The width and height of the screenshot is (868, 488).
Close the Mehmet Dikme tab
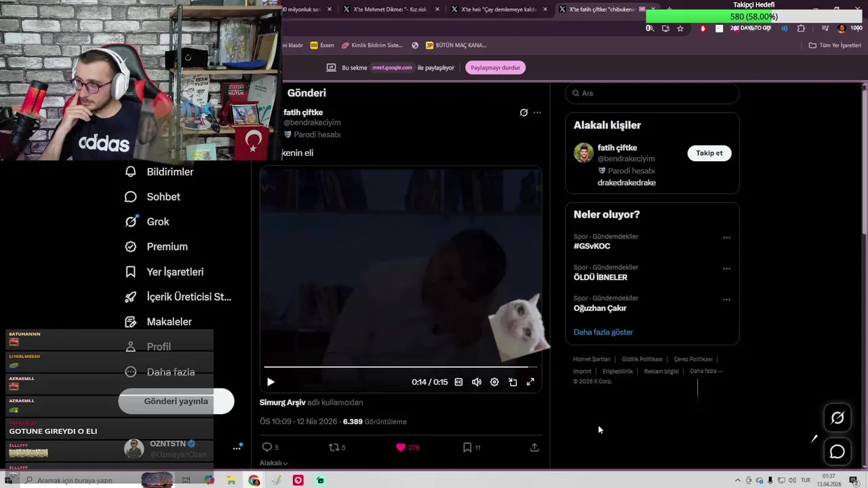(x=437, y=9)
